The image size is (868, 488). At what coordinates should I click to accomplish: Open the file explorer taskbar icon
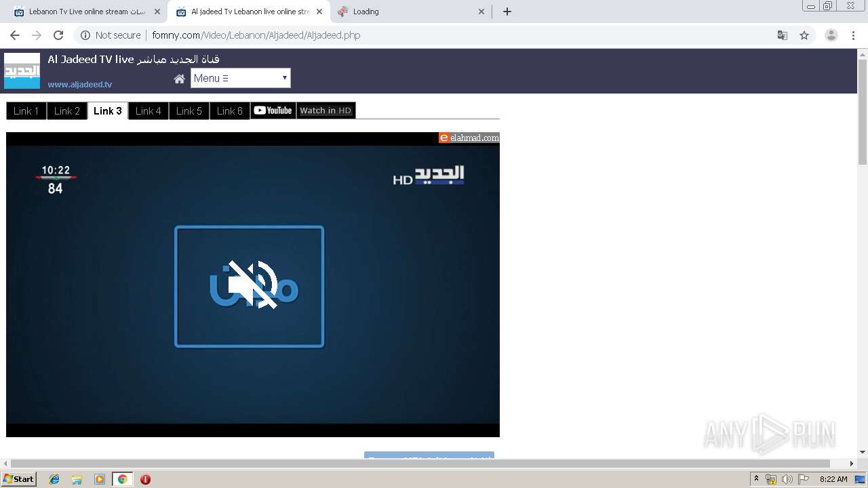tap(77, 479)
